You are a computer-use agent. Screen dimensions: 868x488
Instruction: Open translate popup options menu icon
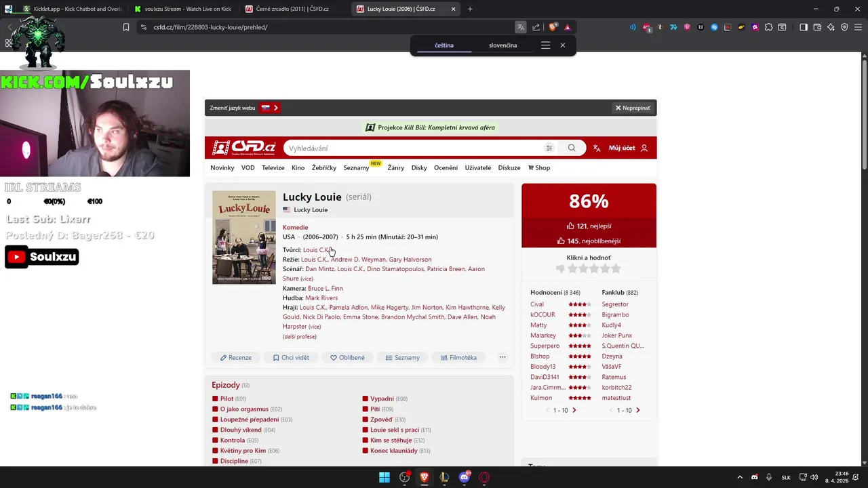545,45
